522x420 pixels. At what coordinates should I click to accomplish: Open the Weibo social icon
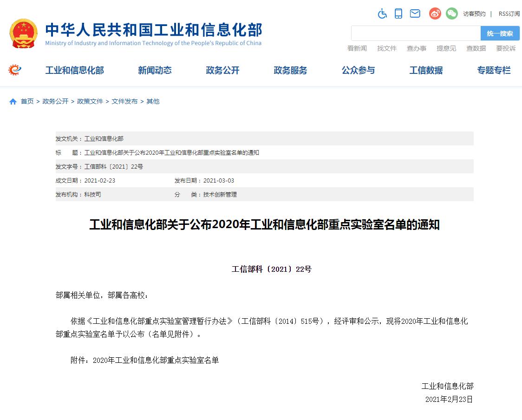(x=435, y=13)
